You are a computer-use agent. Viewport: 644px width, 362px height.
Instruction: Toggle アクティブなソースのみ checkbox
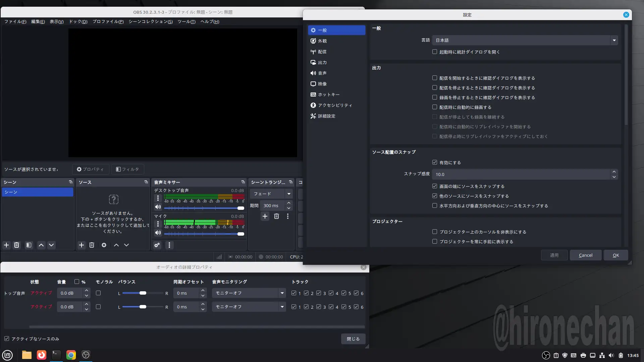tap(7, 339)
